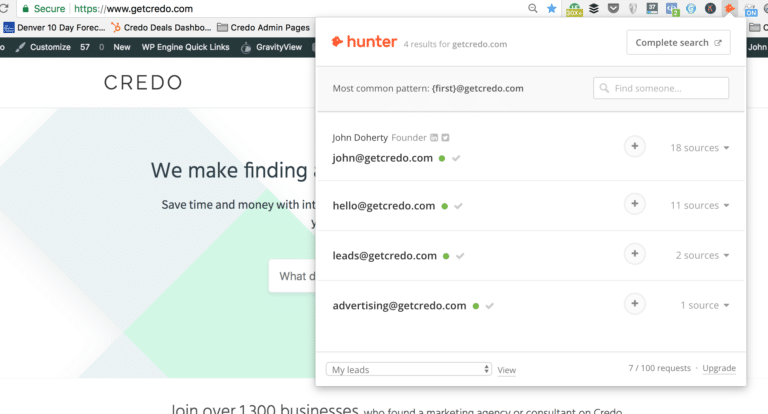The width and height of the screenshot is (768, 414).
Task: Click the partially hidden What search box on the page
Action: [x=292, y=276]
